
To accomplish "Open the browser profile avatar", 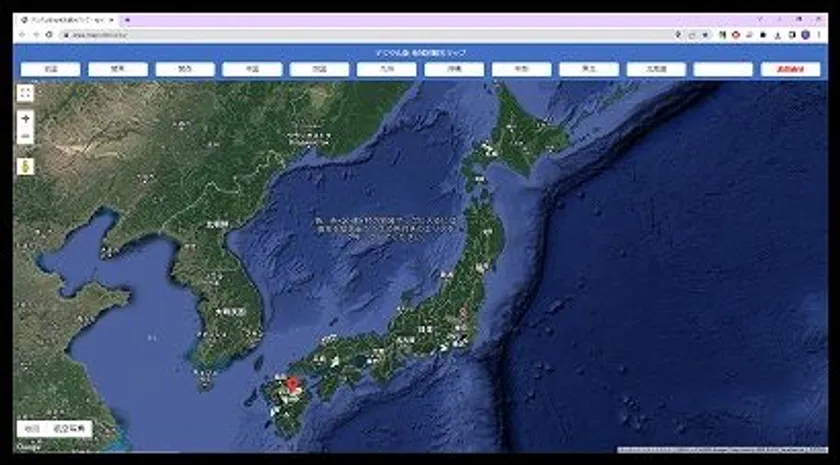I will point(805,35).
